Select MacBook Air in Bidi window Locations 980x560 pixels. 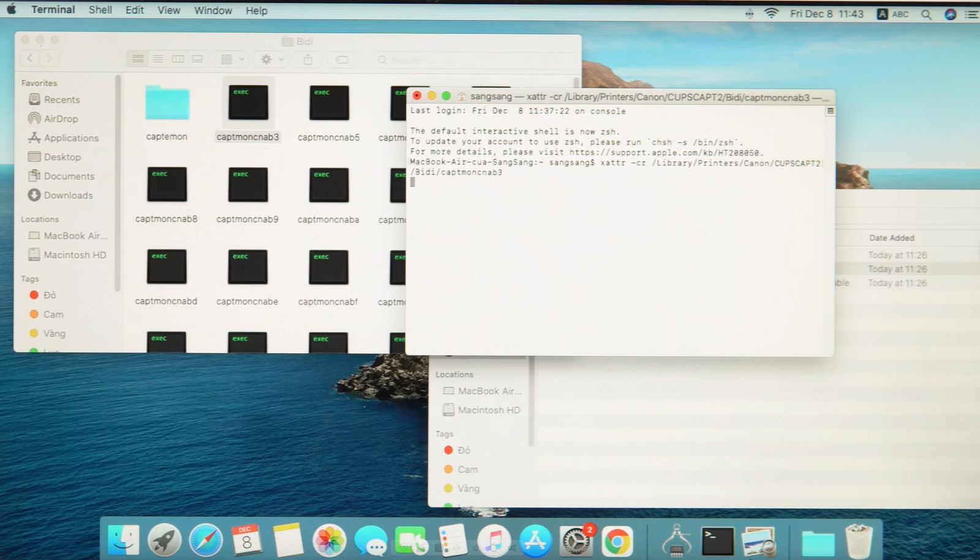[67, 235]
